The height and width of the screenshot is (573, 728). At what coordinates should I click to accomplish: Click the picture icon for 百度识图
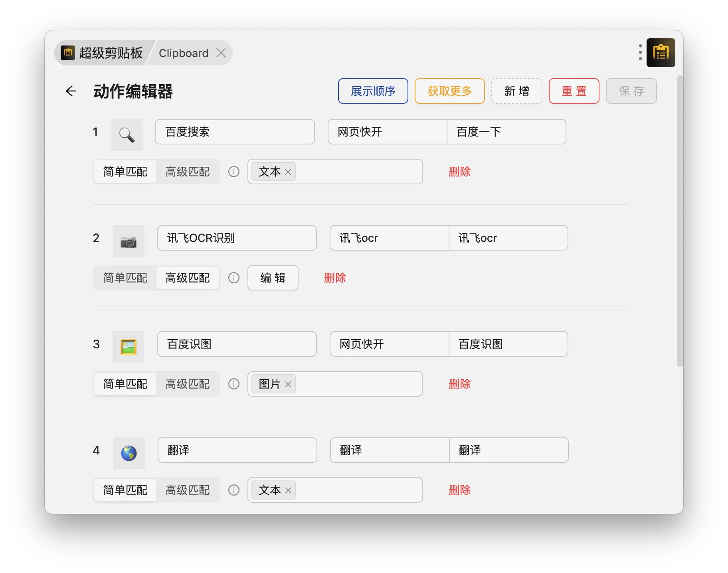click(129, 347)
